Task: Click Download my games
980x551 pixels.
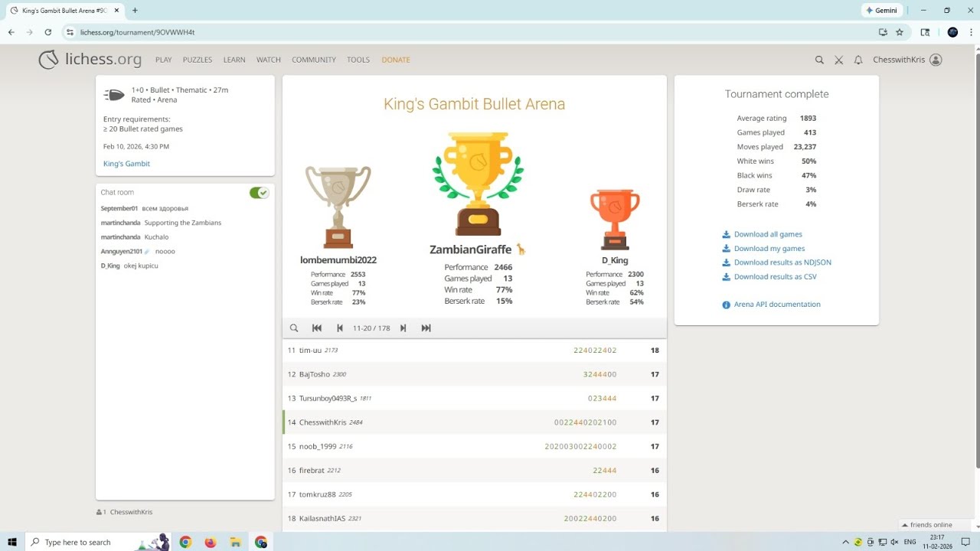Action: pos(769,249)
